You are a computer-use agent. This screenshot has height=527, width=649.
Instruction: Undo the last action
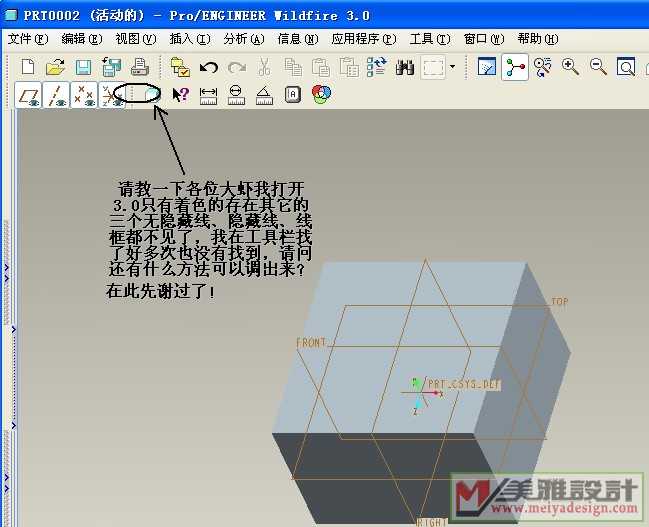click(x=209, y=67)
